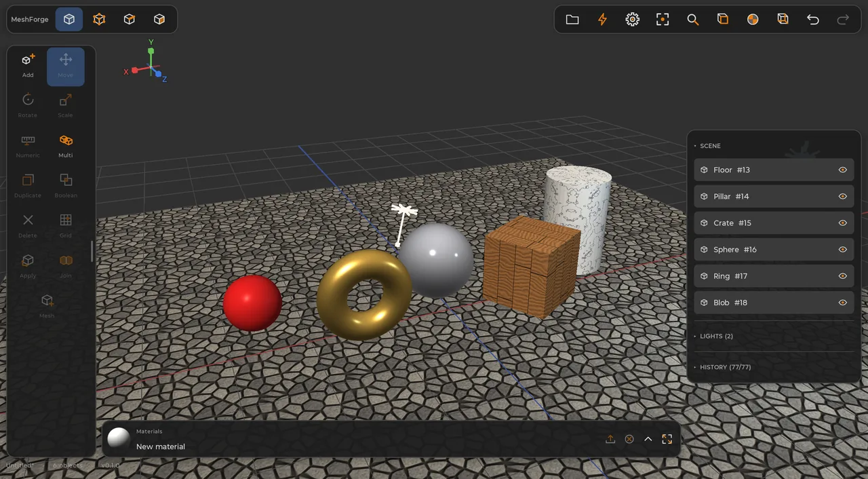Toggle visibility of Crate #15

point(843,223)
